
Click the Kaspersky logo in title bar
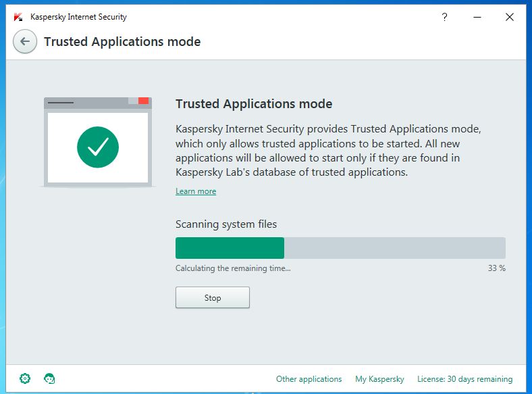coord(18,17)
